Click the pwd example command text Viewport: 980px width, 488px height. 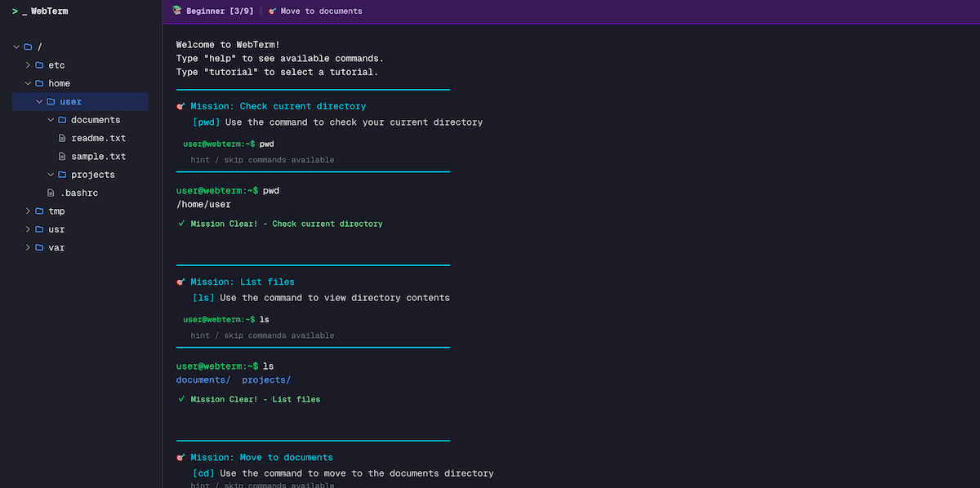(x=266, y=144)
